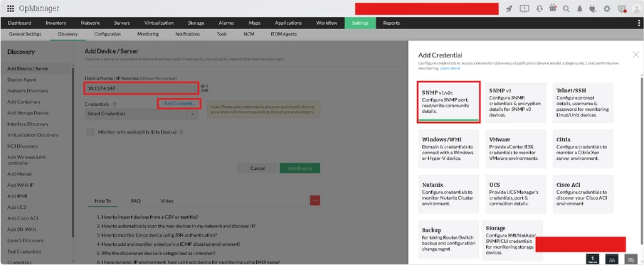
Task: Open the Network menu
Action: 90,23
